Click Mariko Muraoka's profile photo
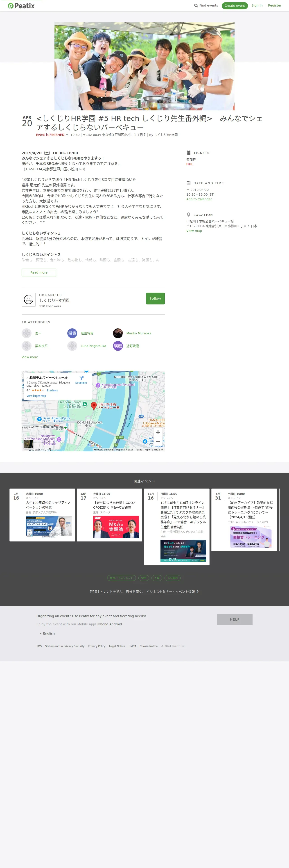The width and height of the screenshot is (289, 868). pyautogui.click(x=118, y=333)
